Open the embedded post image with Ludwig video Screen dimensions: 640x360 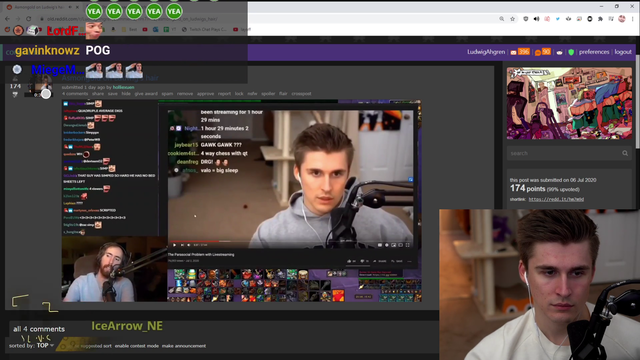tap(242, 201)
